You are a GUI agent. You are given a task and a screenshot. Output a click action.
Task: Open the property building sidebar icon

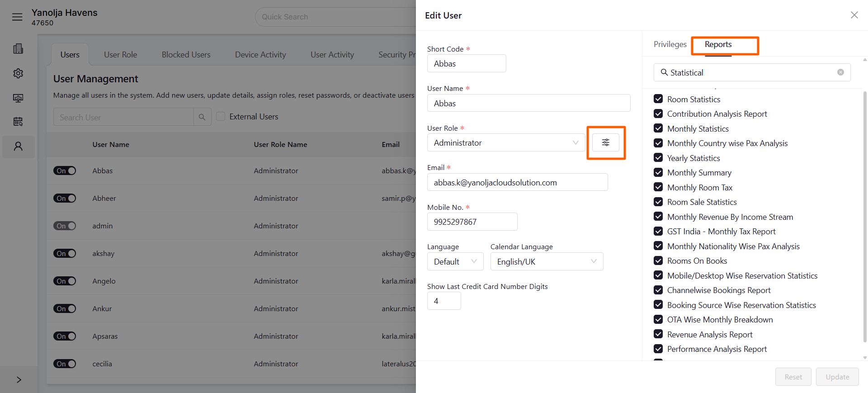tap(18, 49)
